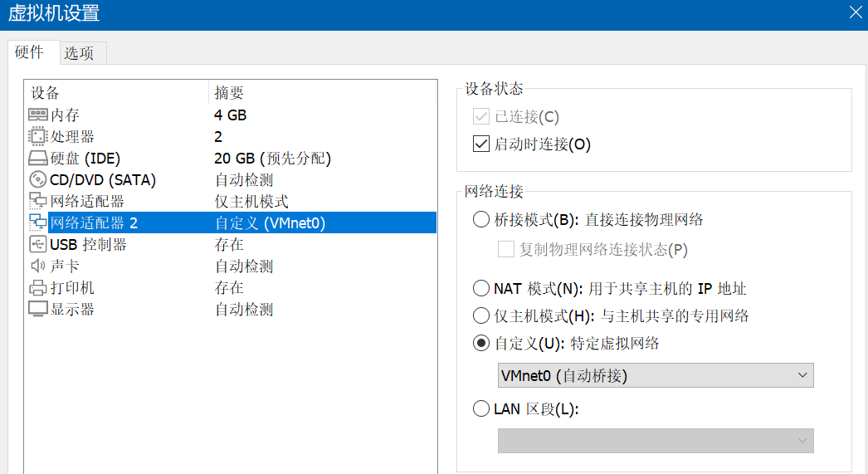The image size is (868, 474).
Task: Select the USB 控制器 icon
Action: click(38, 245)
